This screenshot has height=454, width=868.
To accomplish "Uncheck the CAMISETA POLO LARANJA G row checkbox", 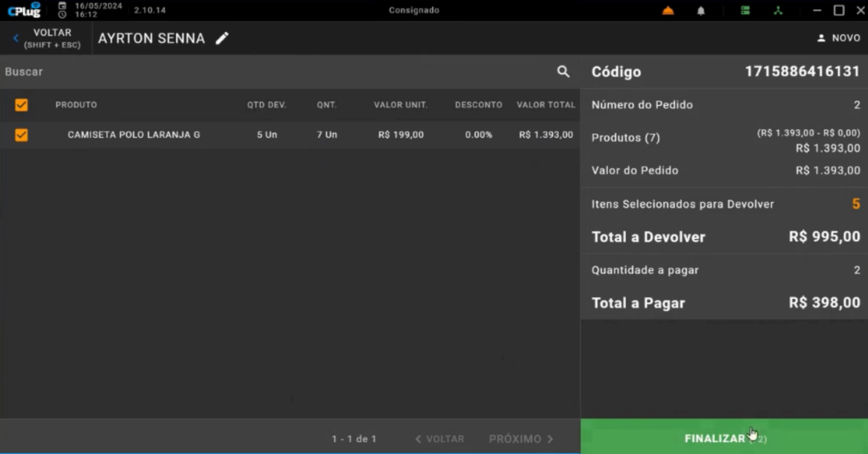I will [x=22, y=135].
